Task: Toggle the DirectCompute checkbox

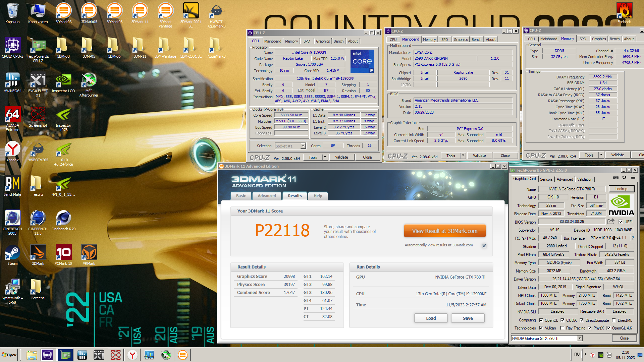Action: (582, 320)
